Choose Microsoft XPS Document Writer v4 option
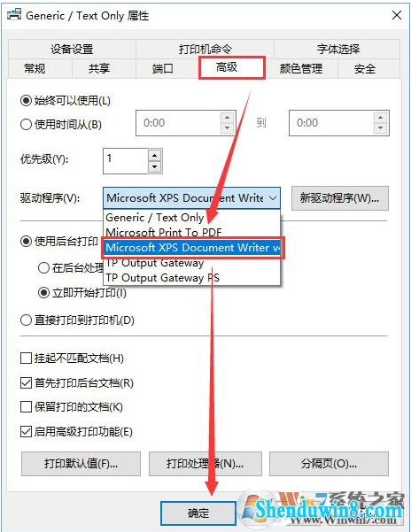 point(193,248)
